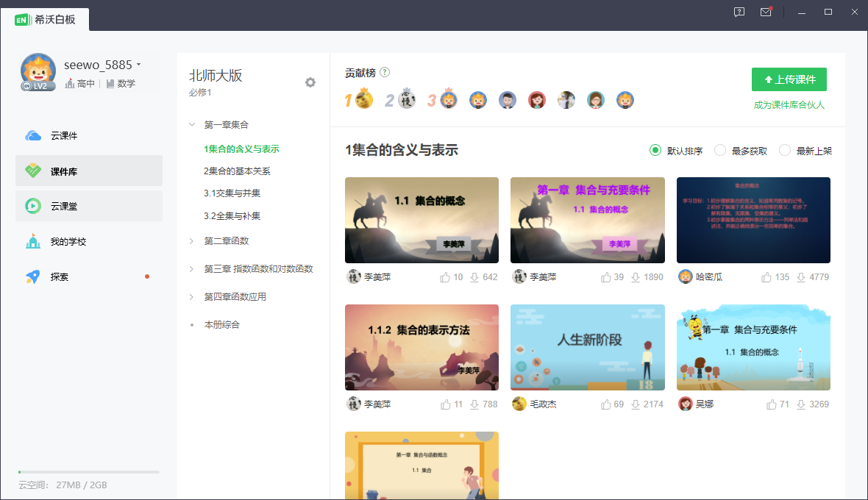Open the 探索 (Explore) section
868x500 pixels.
[59, 276]
